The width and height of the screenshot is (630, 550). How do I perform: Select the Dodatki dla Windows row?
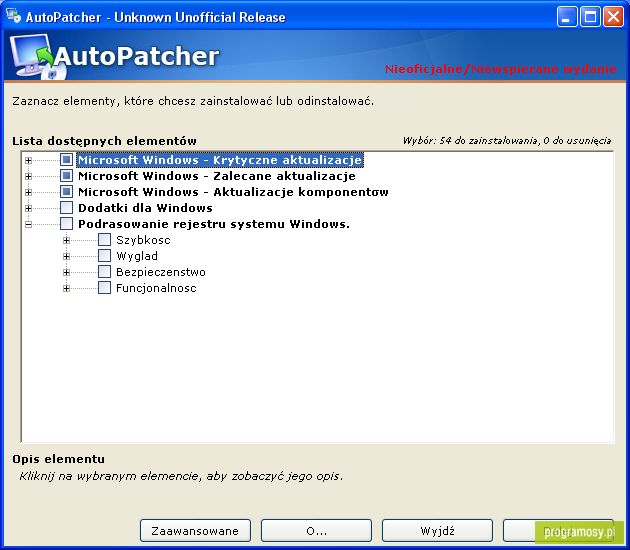coord(145,208)
